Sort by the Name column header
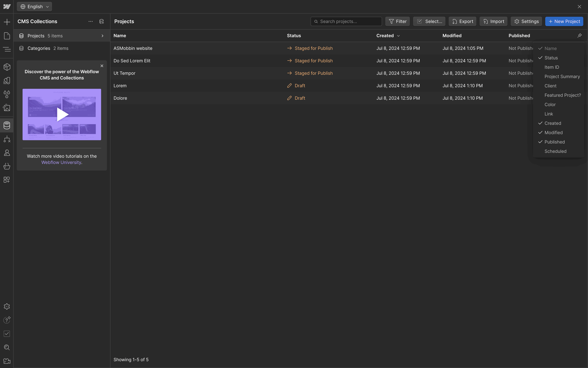Screen dimensions: 588x368 click(x=120, y=36)
